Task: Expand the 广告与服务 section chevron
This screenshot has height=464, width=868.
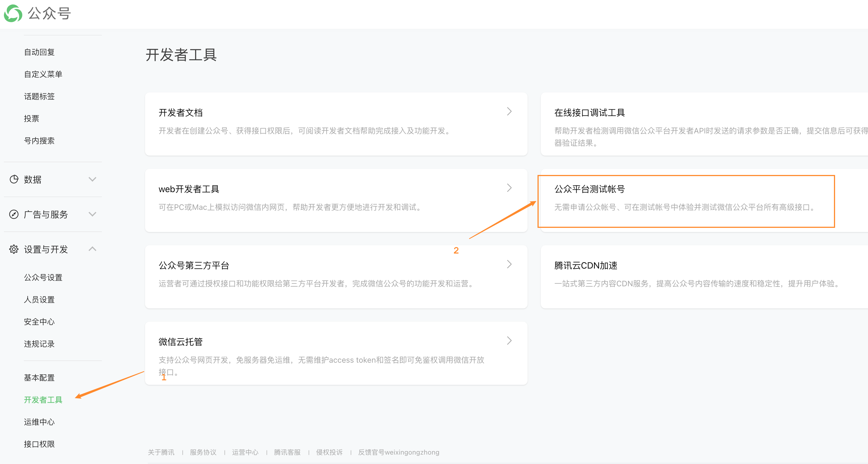Action: (x=92, y=214)
